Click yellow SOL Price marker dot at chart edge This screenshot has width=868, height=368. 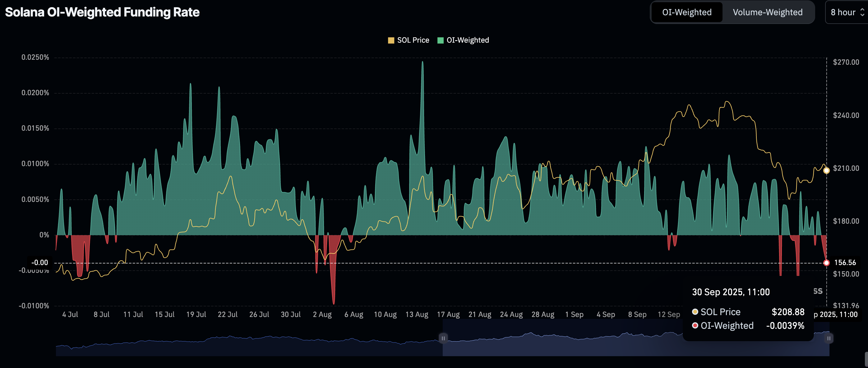826,171
